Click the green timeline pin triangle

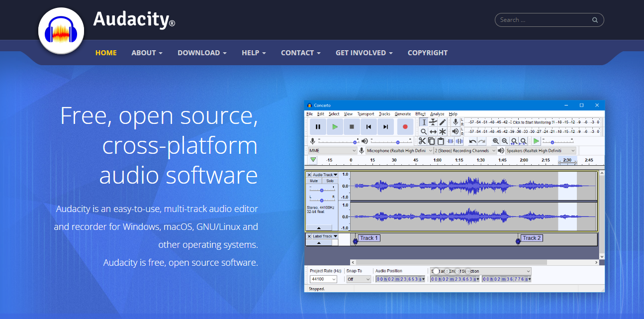pyautogui.click(x=313, y=160)
